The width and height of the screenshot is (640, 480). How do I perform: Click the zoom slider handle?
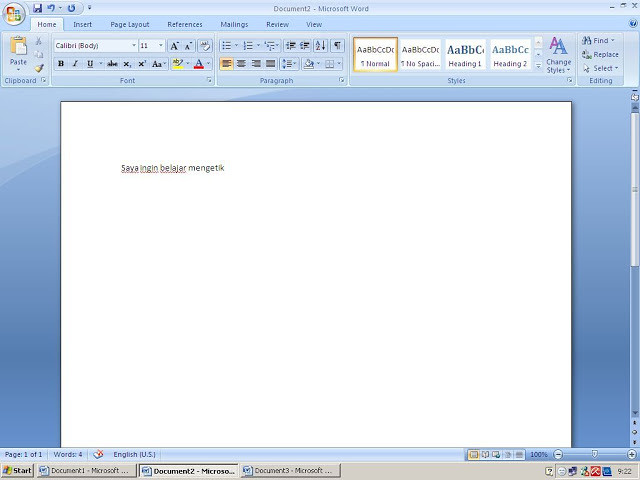[595, 454]
